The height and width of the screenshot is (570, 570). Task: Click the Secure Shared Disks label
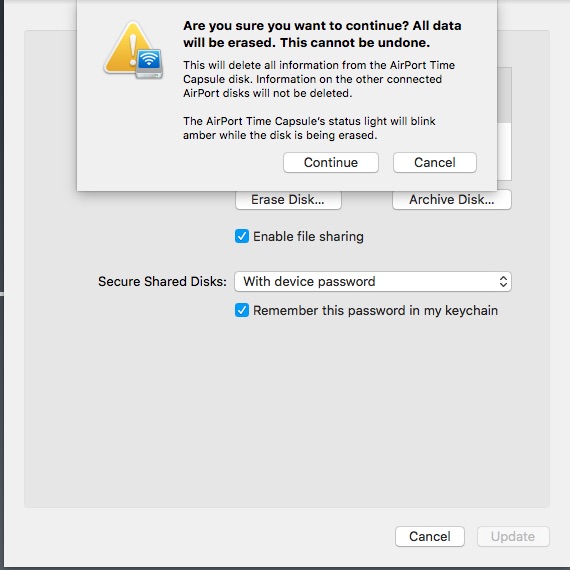162,281
